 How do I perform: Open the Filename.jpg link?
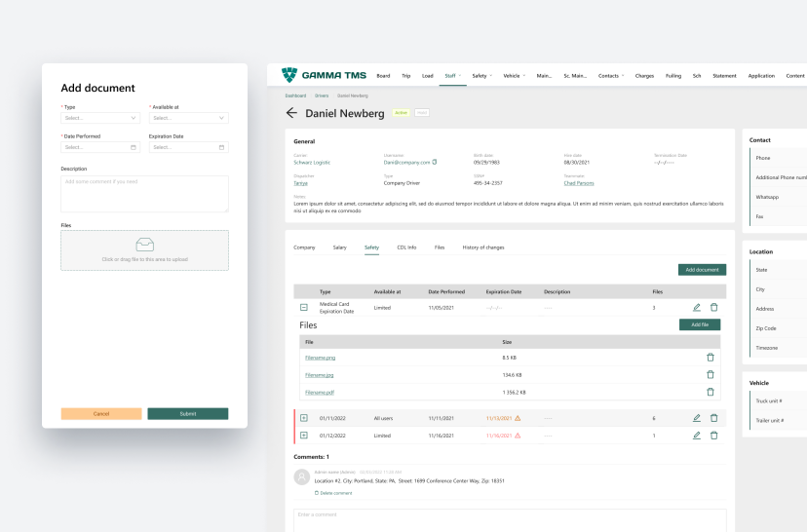click(320, 375)
